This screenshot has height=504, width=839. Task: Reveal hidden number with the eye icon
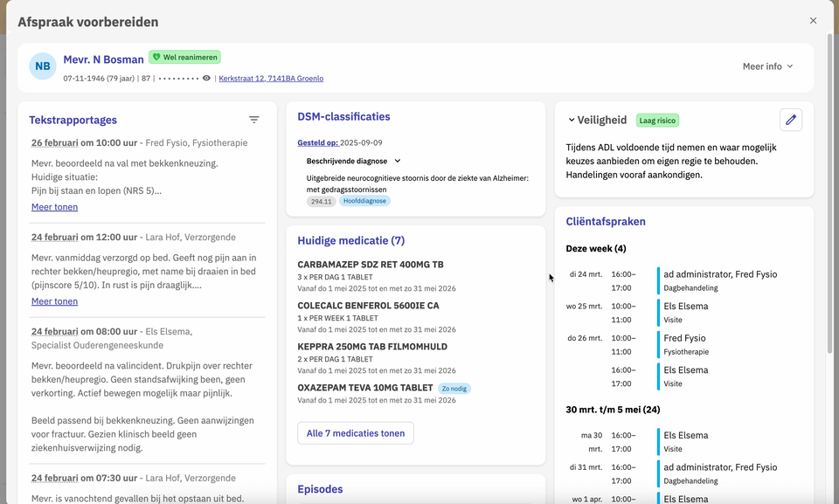pyautogui.click(x=206, y=78)
